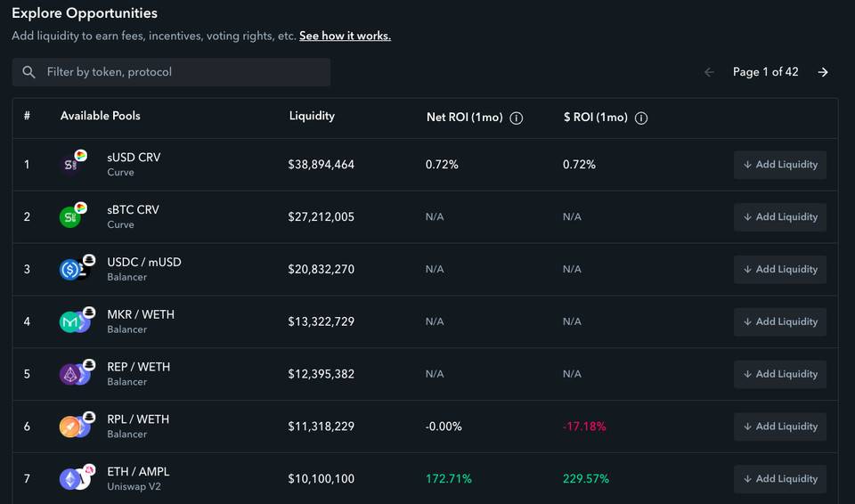
Task: Open the See how it works link
Action: (346, 36)
